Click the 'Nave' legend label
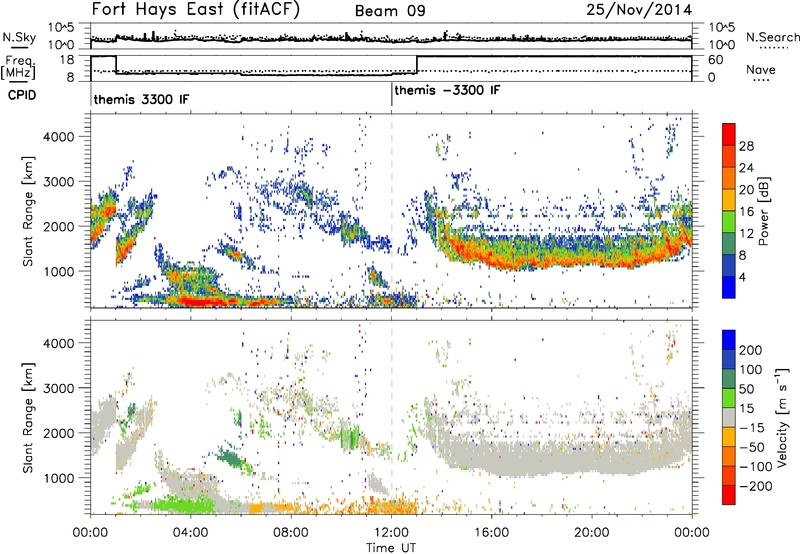 click(x=761, y=70)
